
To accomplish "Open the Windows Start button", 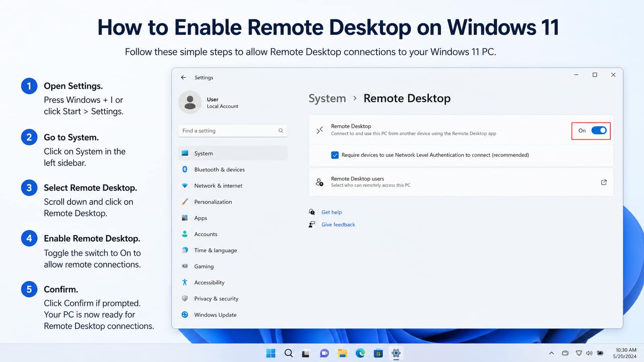I will tap(271, 353).
